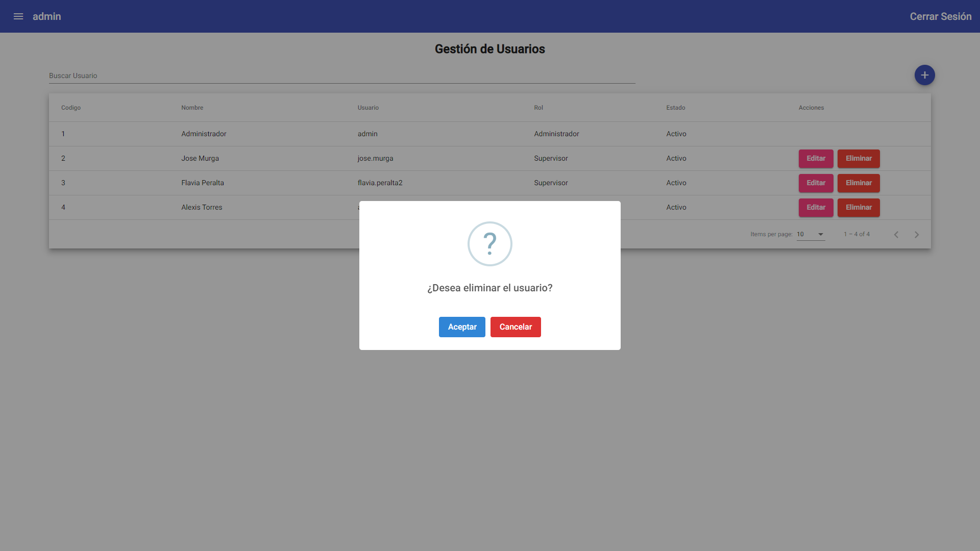Click Cerrar Sesión to log out
This screenshot has height=551, width=980.
tap(940, 16)
